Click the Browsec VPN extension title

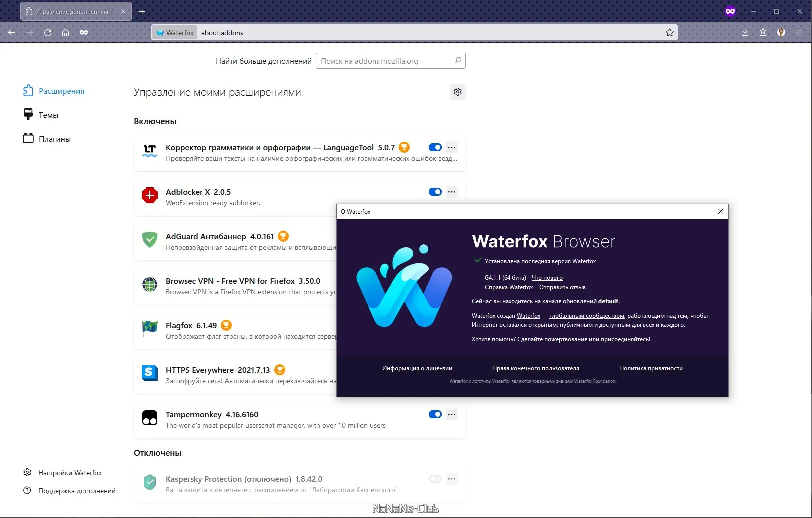[230, 281]
